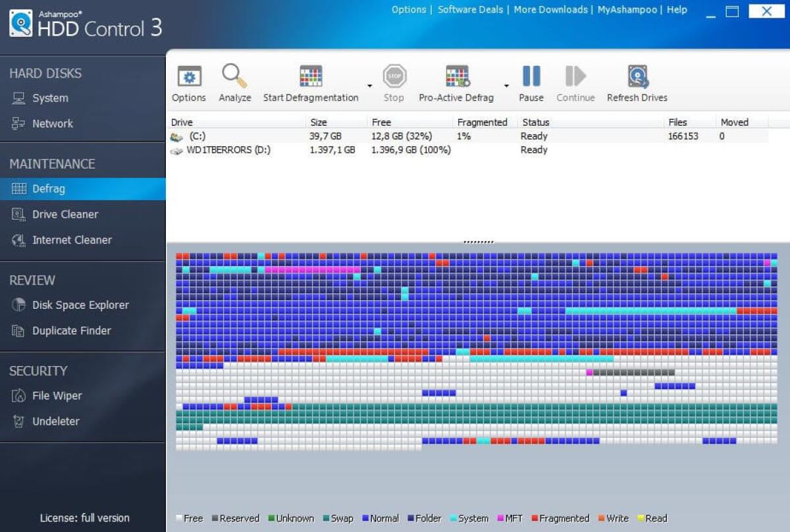Open the Pro-Active Defrag dropdown arrow

click(506, 86)
